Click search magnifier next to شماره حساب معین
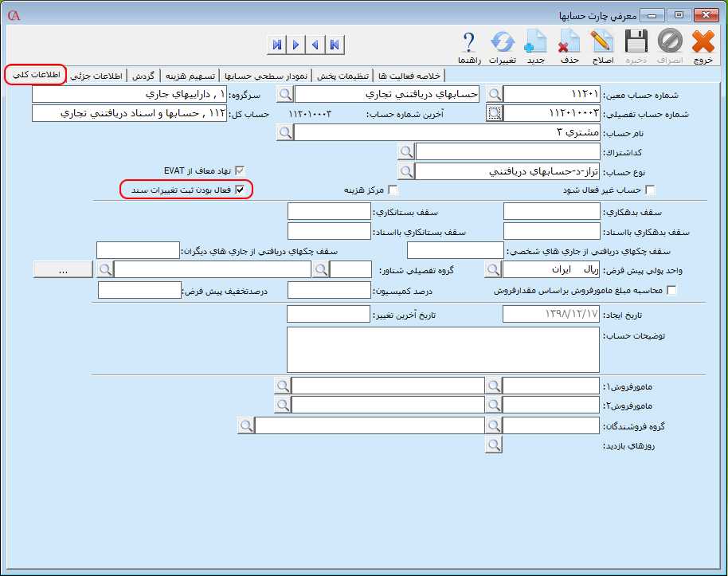Screen dimensions: 728x576 pyautogui.click(x=495, y=94)
